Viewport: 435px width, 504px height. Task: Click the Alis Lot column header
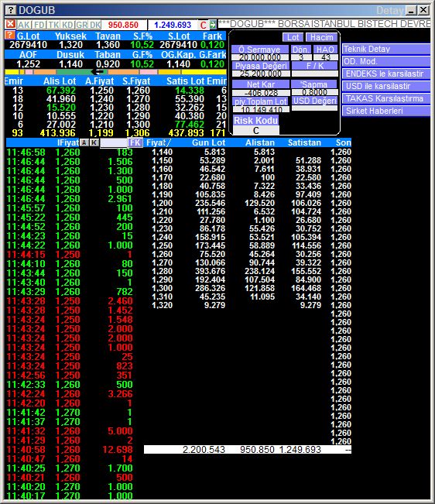coord(60,81)
